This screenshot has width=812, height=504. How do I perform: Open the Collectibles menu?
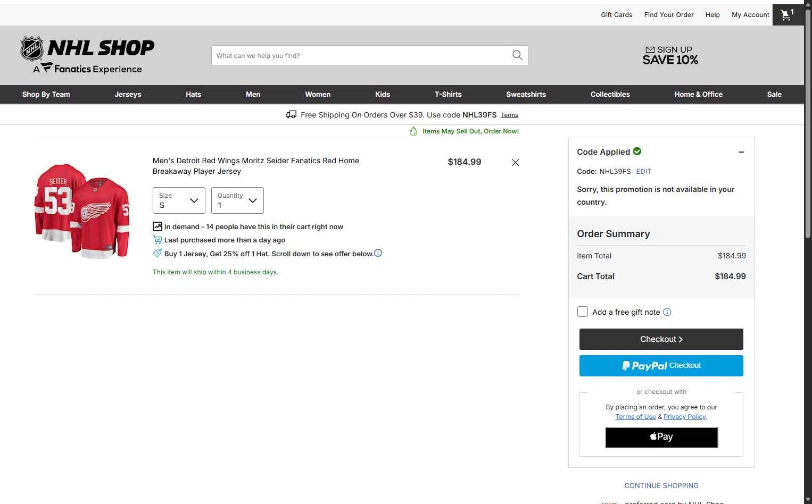[610, 94]
